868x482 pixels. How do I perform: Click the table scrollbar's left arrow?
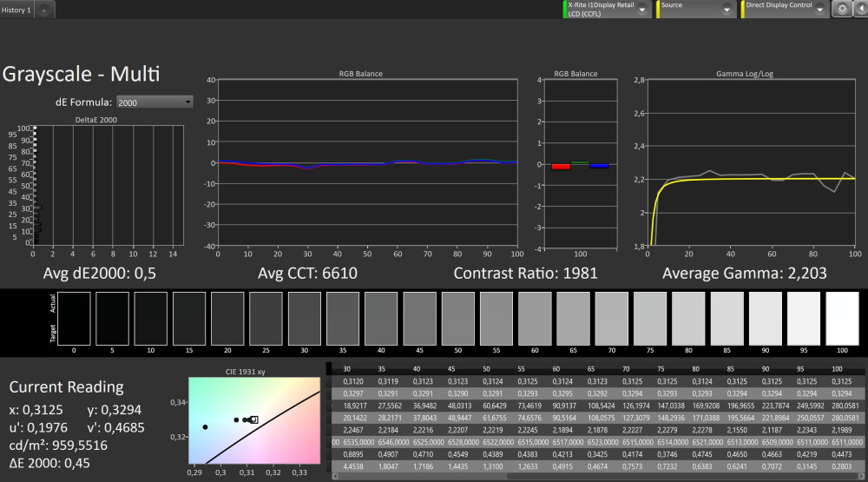(x=334, y=476)
